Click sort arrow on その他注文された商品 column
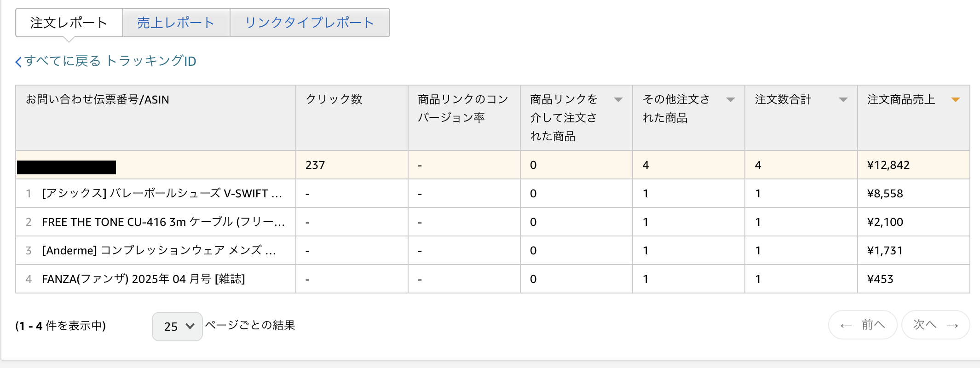This screenshot has height=368, width=980. pos(730,100)
